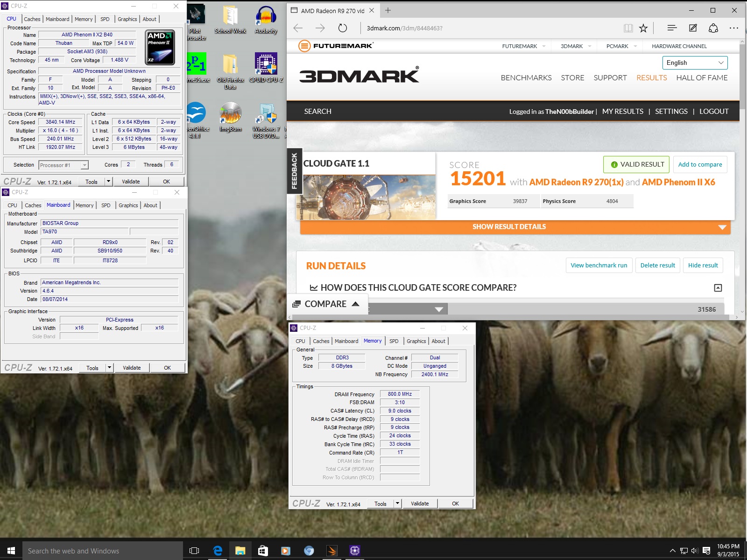Open a new browser tab
This screenshot has width=747, height=560.
[388, 10]
